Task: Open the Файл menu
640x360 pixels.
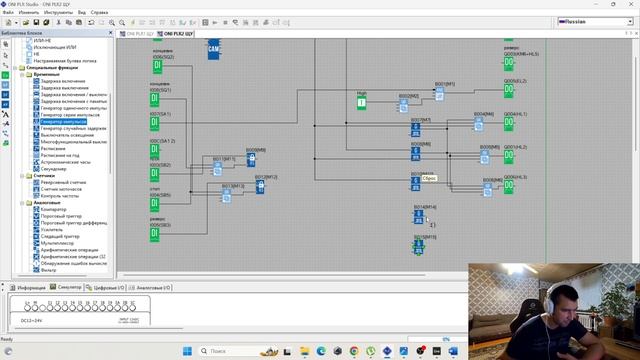Action: pos(8,13)
